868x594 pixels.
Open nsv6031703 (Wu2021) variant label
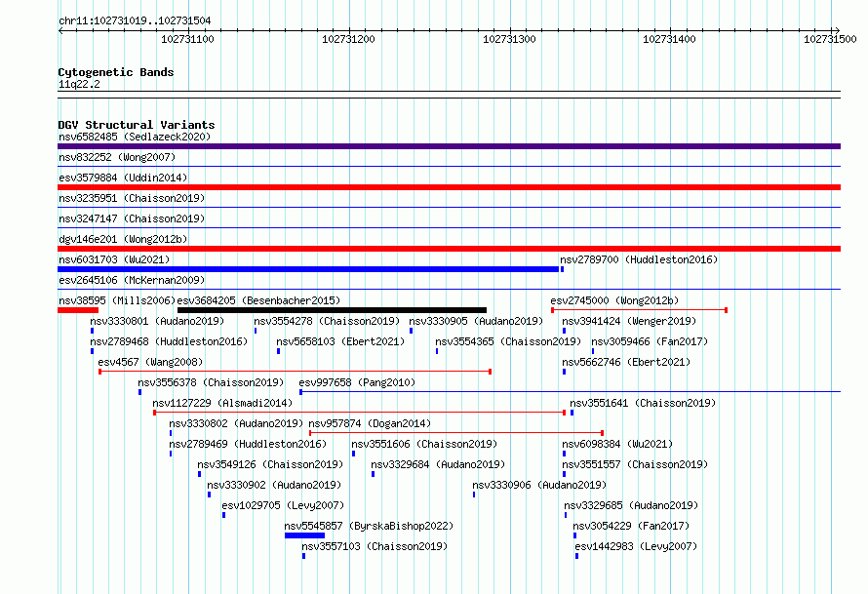(114, 259)
